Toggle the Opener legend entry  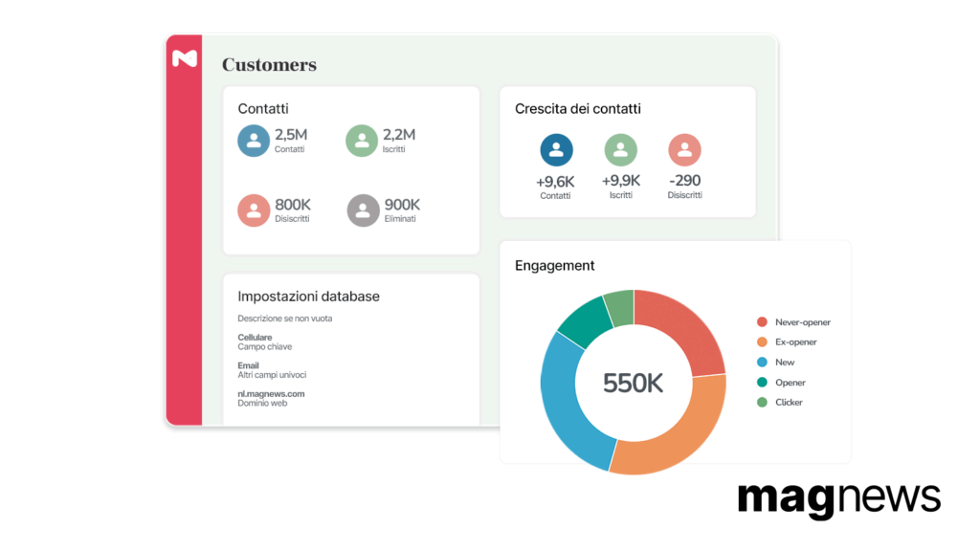(x=781, y=383)
